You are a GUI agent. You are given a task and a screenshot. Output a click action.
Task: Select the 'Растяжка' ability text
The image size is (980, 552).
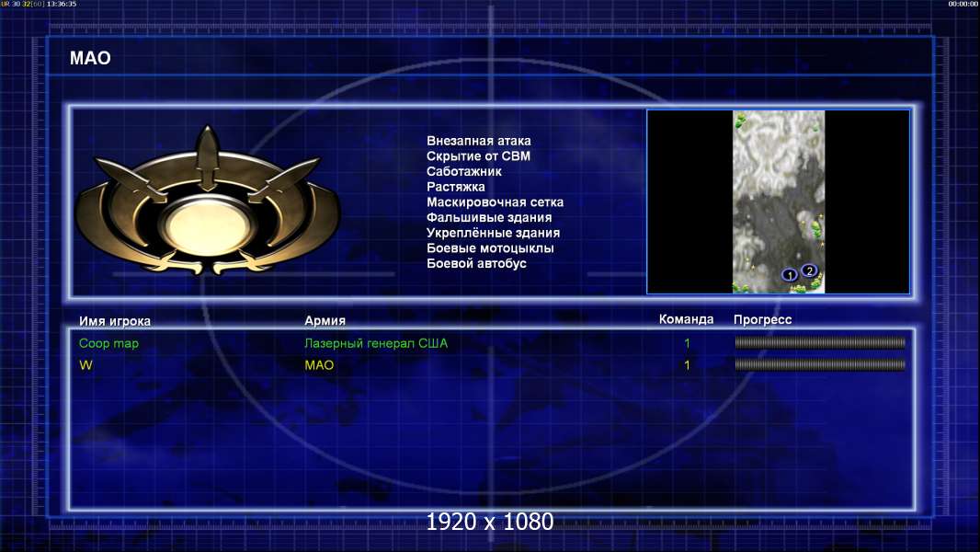pyautogui.click(x=456, y=187)
